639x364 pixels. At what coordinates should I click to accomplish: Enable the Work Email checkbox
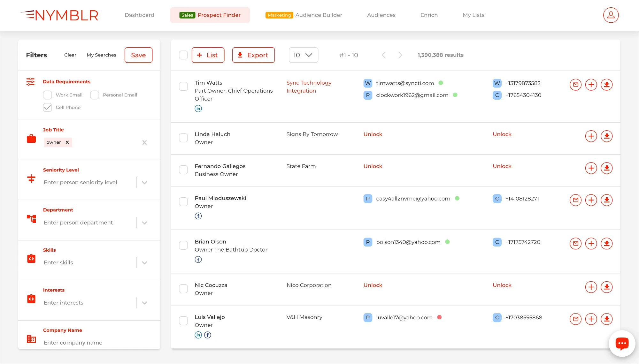click(x=48, y=95)
